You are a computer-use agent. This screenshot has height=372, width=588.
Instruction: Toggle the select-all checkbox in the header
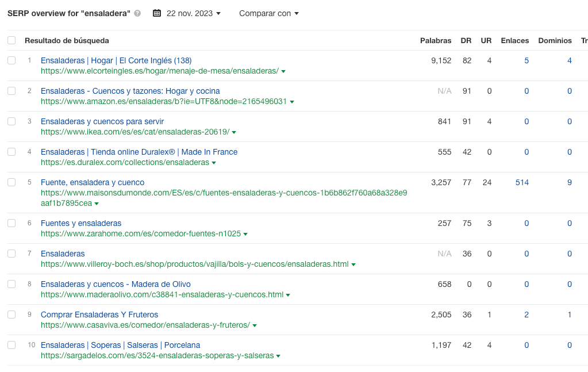coord(11,40)
